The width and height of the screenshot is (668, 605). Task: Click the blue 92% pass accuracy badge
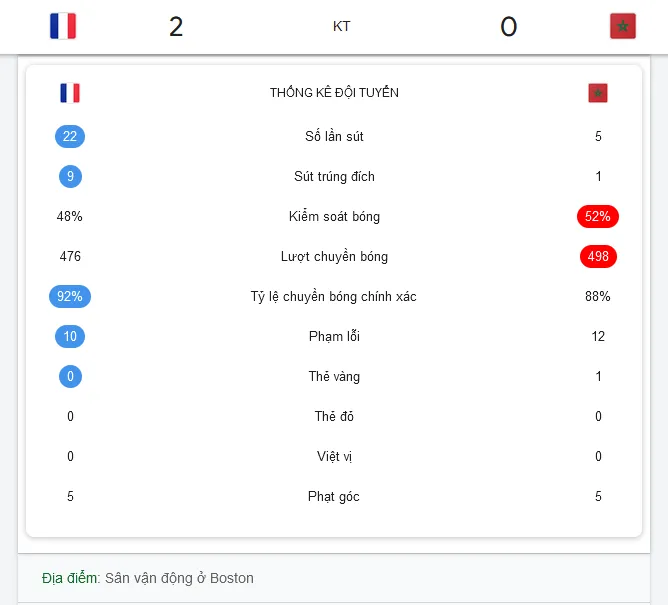[x=70, y=297]
